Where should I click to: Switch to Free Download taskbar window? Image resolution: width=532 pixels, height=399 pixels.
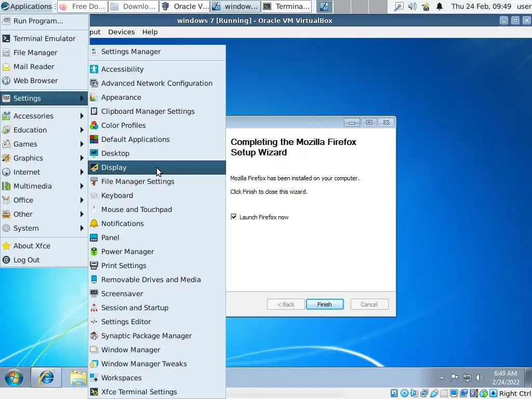point(83,6)
